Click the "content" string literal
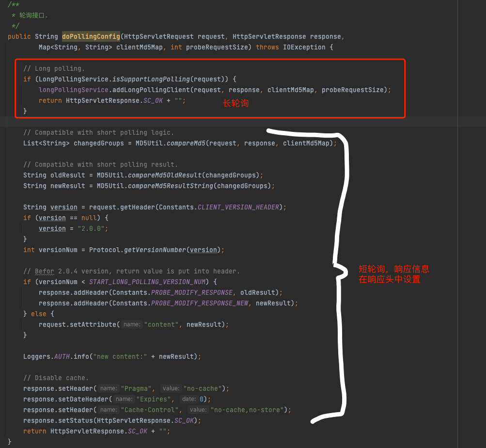486x448 pixels. coord(161,324)
